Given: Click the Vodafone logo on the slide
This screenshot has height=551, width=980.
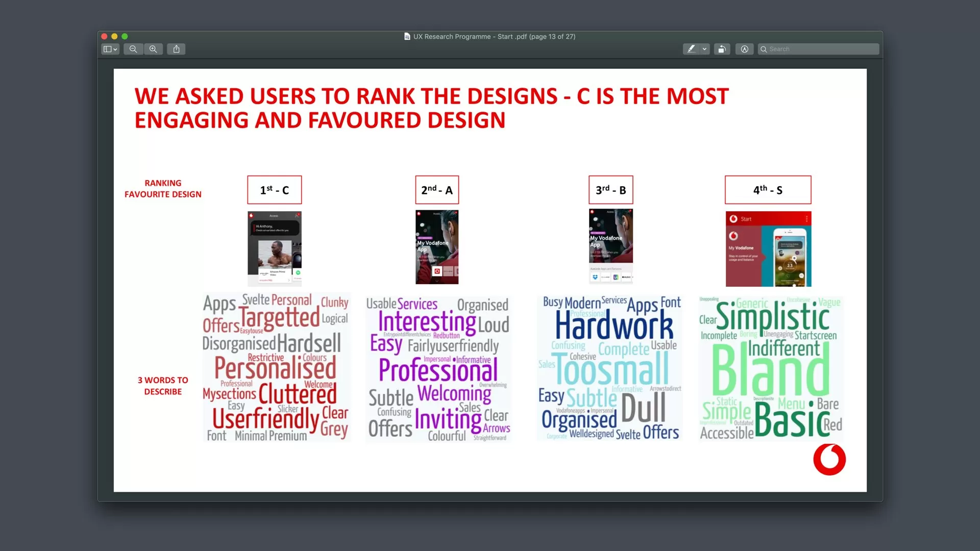Looking at the screenshot, I should 829,459.
